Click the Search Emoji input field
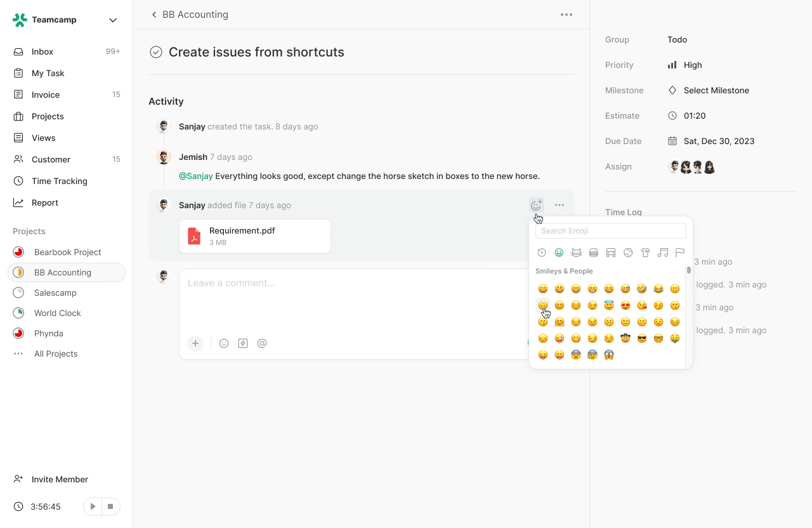 tap(610, 231)
